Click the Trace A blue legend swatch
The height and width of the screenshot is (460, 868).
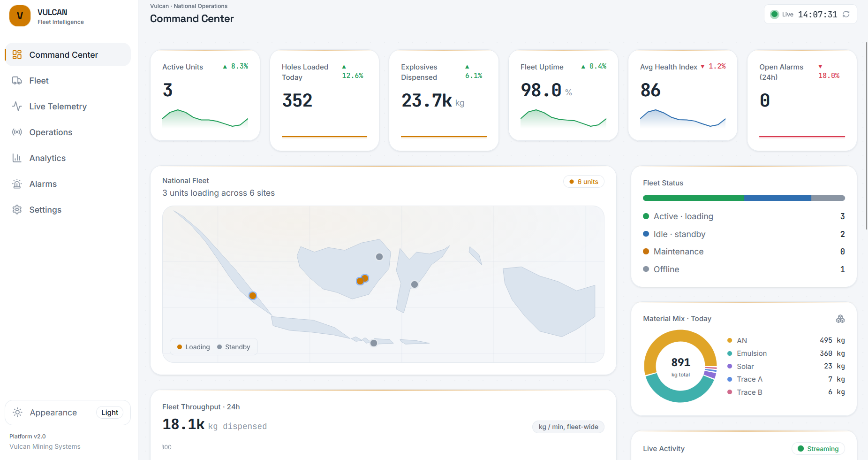click(x=730, y=379)
